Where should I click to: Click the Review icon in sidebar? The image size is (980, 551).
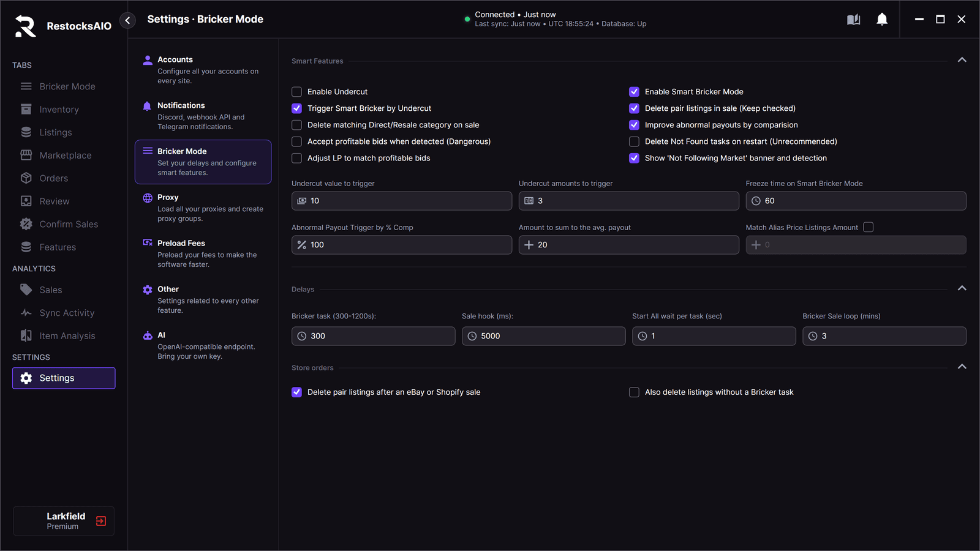click(26, 201)
